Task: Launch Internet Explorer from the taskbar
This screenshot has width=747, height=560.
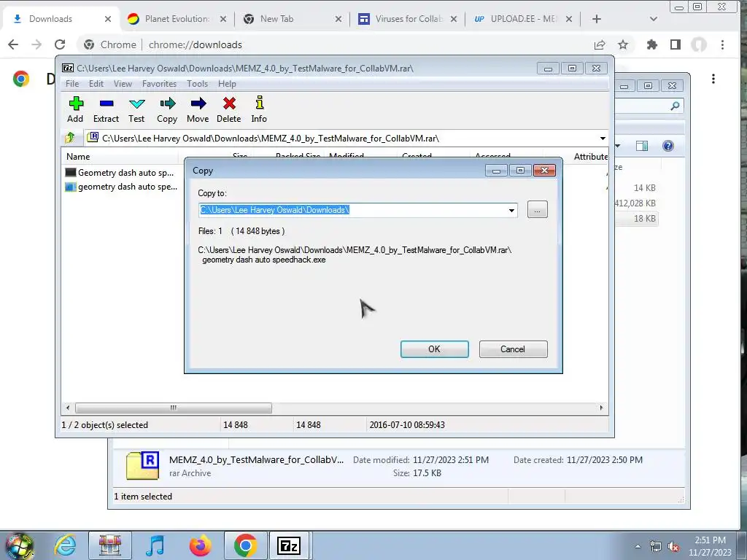Action: [65, 545]
